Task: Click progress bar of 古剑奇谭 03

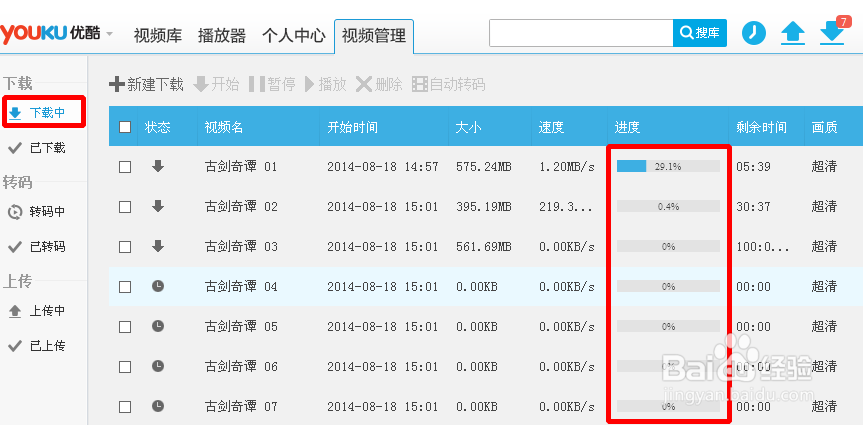Action: pos(668,246)
